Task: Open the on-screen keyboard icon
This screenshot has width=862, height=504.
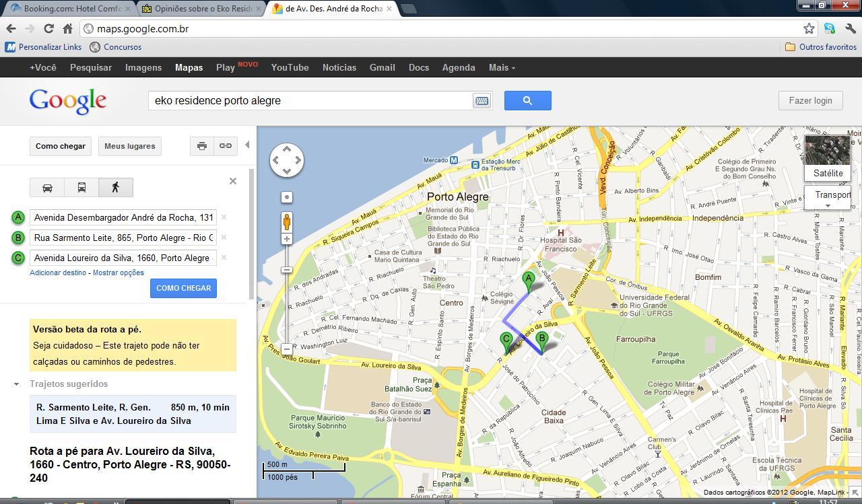Action: pyautogui.click(x=482, y=101)
